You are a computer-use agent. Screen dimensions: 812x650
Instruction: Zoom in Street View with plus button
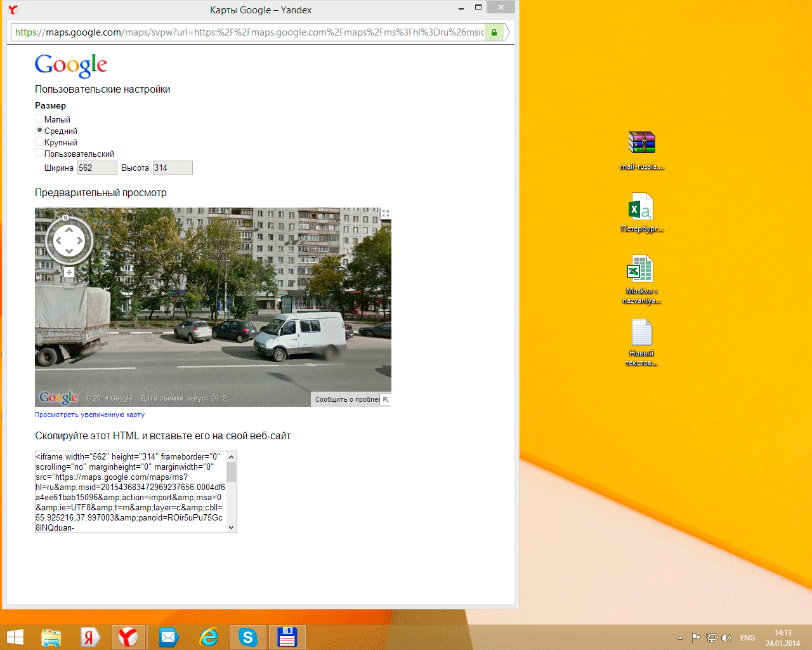coord(69,272)
